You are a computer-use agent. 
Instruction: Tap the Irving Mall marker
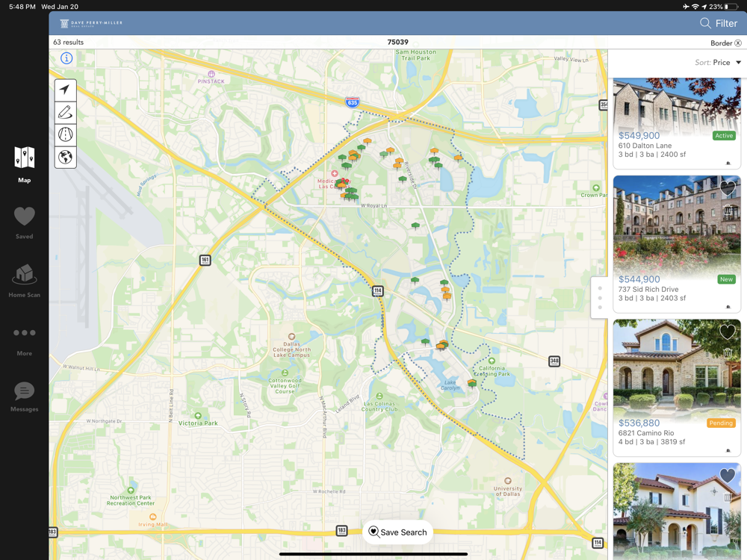152,517
